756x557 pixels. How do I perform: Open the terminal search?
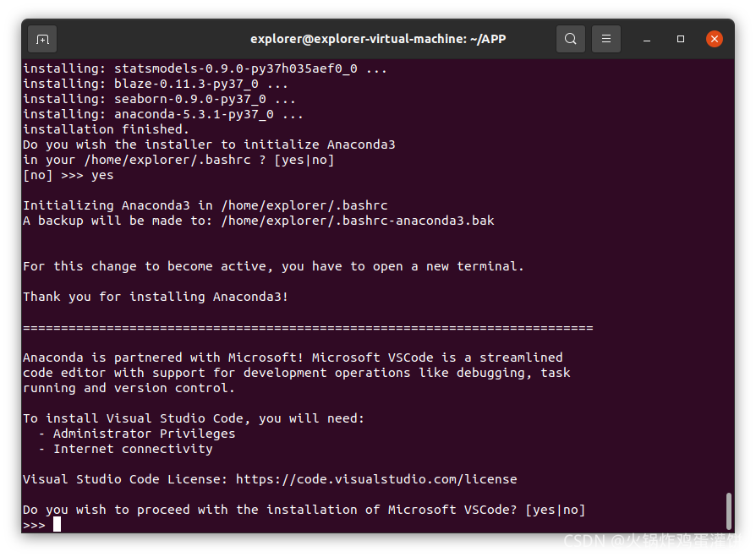pos(570,39)
